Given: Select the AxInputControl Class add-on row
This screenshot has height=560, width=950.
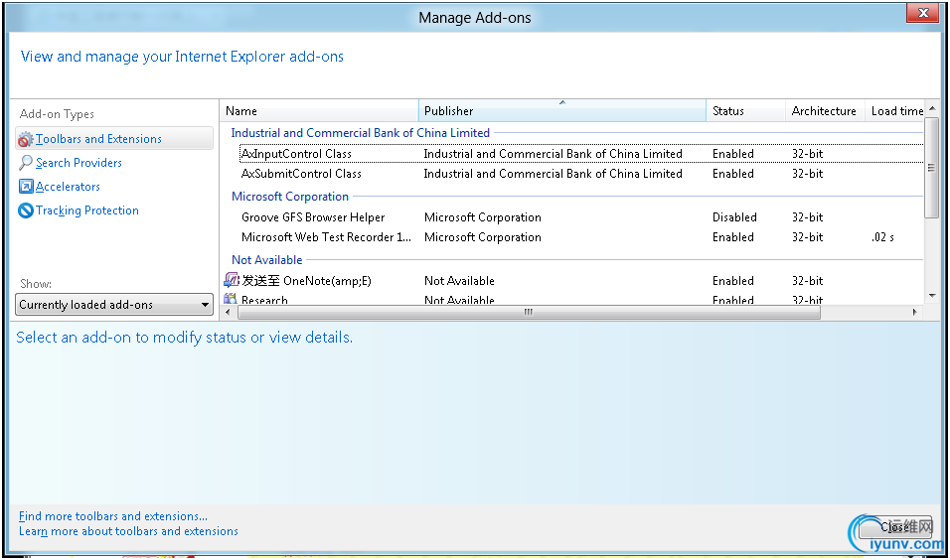Looking at the screenshot, I should click(x=296, y=154).
